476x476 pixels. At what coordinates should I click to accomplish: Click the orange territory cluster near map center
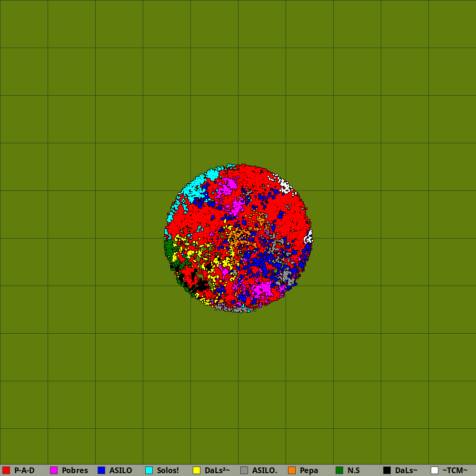tap(240, 236)
